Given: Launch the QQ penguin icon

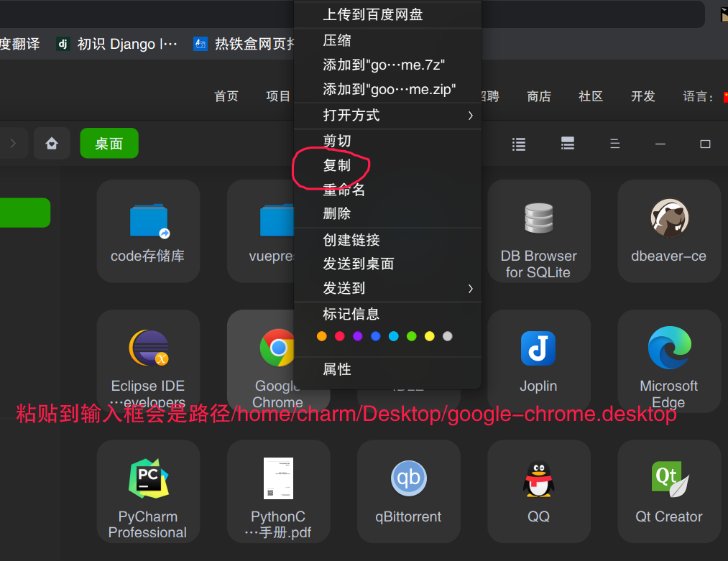Looking at the screenshot, I should click(538, 479).
